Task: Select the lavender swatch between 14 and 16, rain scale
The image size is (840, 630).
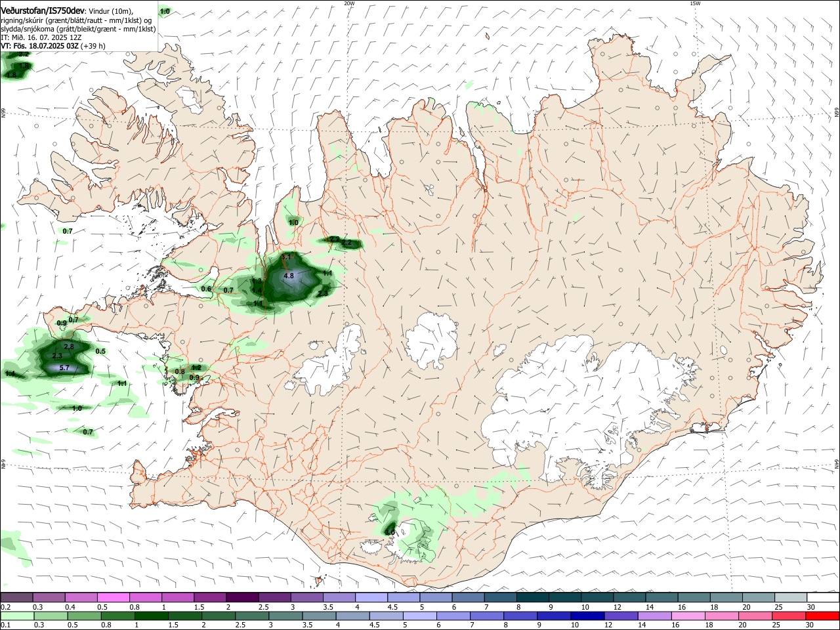Action: pos(655,616)
